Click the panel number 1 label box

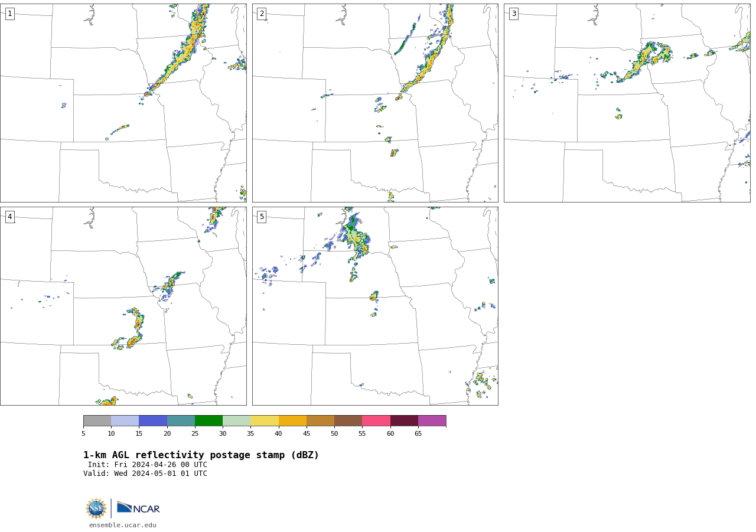tap(9, 14)
